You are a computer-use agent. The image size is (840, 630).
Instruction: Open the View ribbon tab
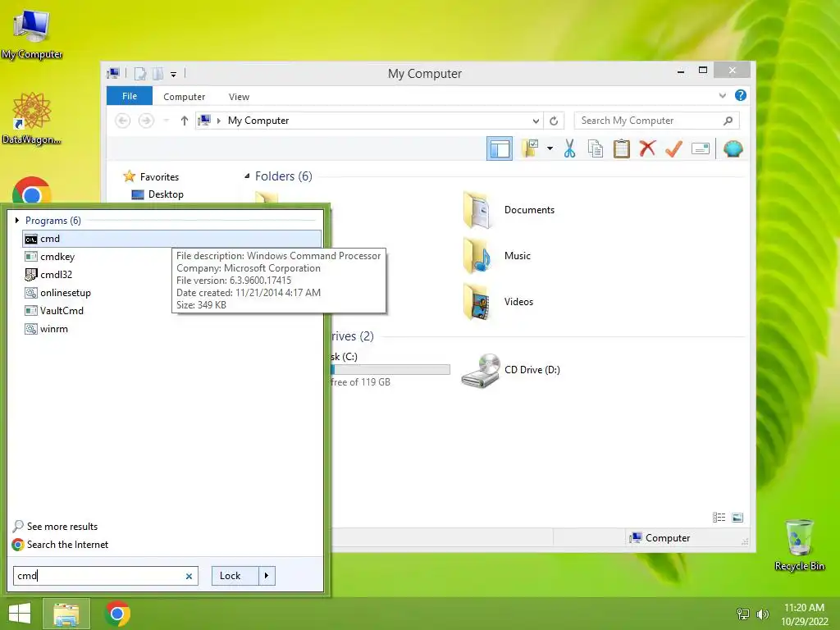(x=239, y=97)
